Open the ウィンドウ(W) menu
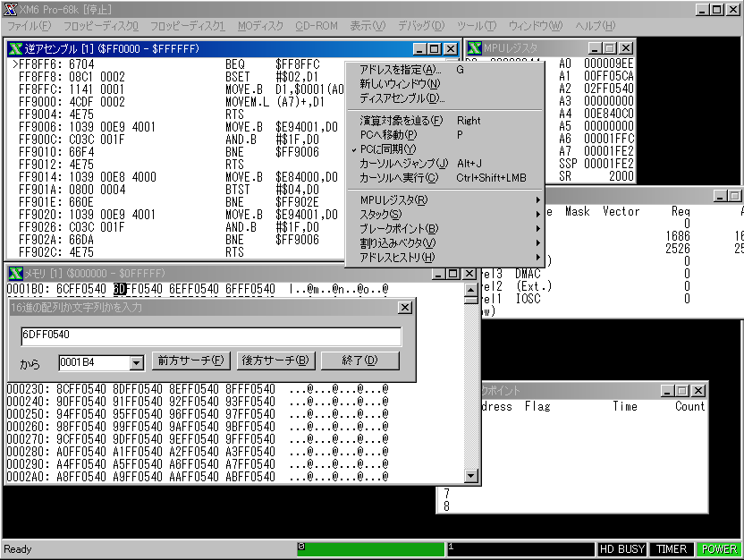This screenshot has width=744, height=560. coord(536,26)
